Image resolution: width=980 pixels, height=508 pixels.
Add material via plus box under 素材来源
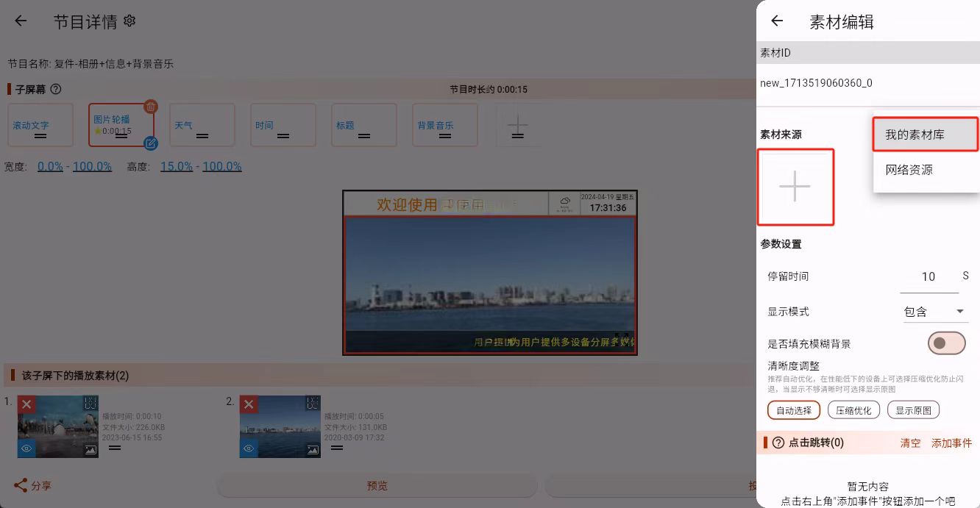[795, 186]
